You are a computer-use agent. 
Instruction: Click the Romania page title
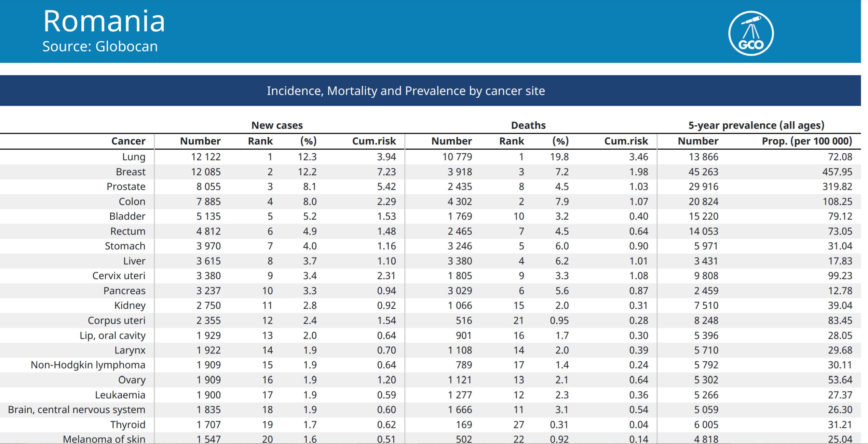[104, 21]
